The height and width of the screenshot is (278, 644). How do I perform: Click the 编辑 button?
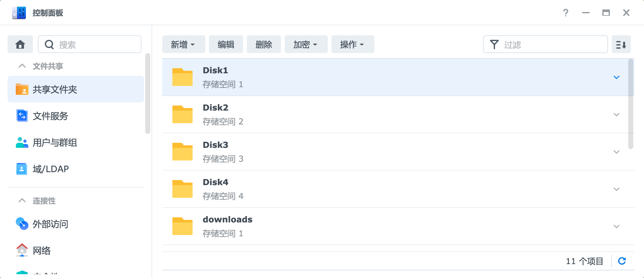tap(226, 45)
